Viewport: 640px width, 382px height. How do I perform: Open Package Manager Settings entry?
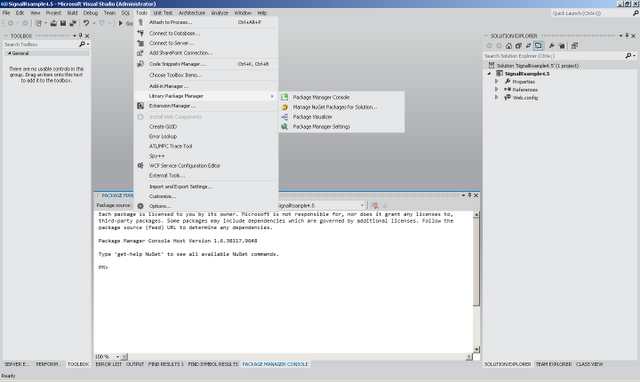321,127
